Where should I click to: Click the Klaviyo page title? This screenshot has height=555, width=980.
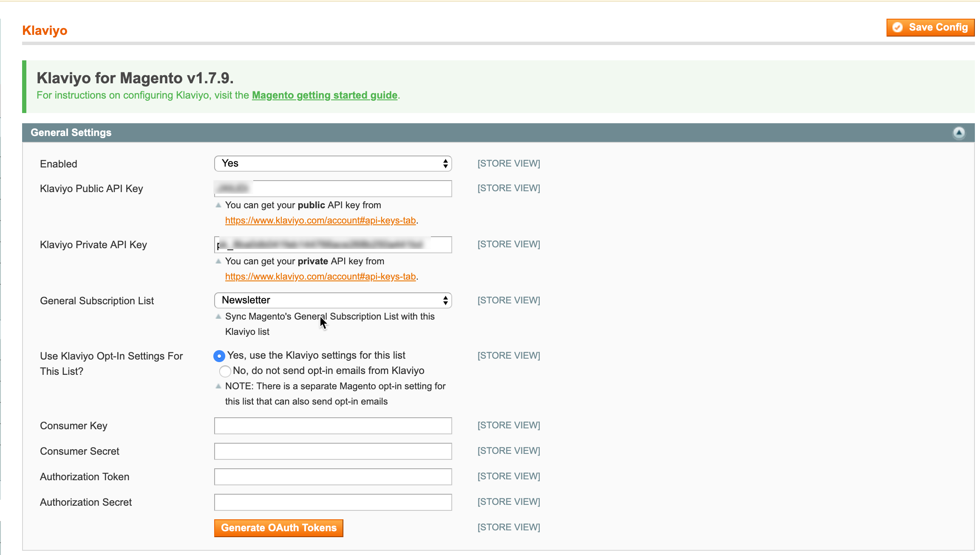[x=45, y=31]
